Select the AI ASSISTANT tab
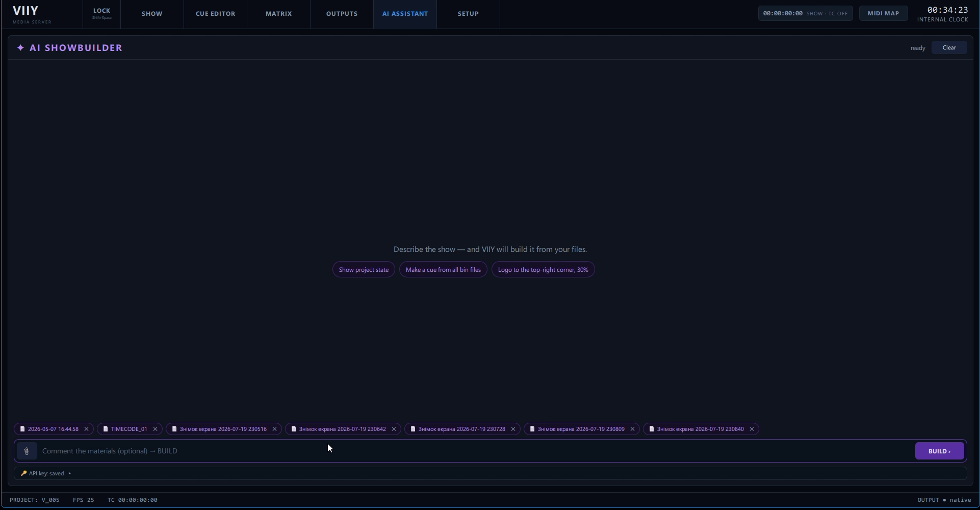Image resolution: width=980 pixels, height=510 pixels. [405, 14]
